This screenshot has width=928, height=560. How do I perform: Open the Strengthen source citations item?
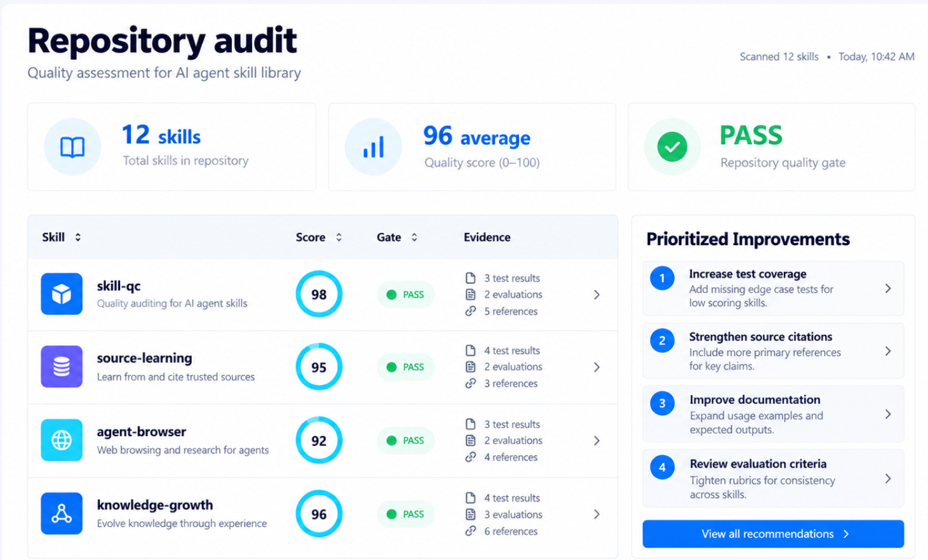tap(773, 351)
